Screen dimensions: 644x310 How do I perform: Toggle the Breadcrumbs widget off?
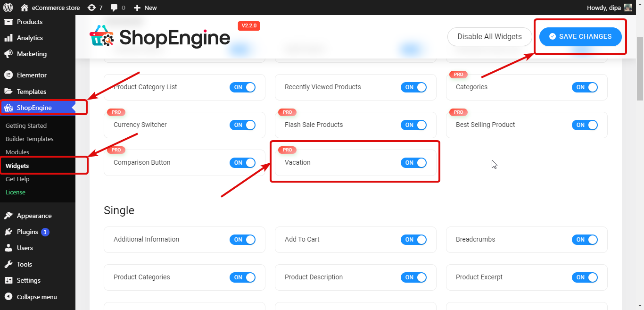pyautogui.click(x=585, y=239)
